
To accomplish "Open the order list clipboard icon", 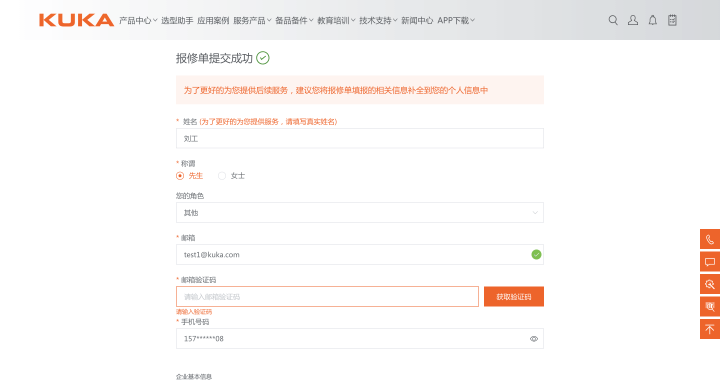I will click(x=672, y=20).
